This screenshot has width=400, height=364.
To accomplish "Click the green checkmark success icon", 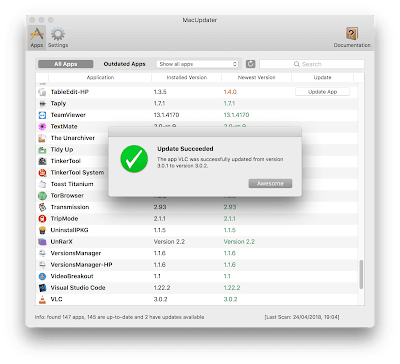I will pyautogui.click(x=134, y=159).
